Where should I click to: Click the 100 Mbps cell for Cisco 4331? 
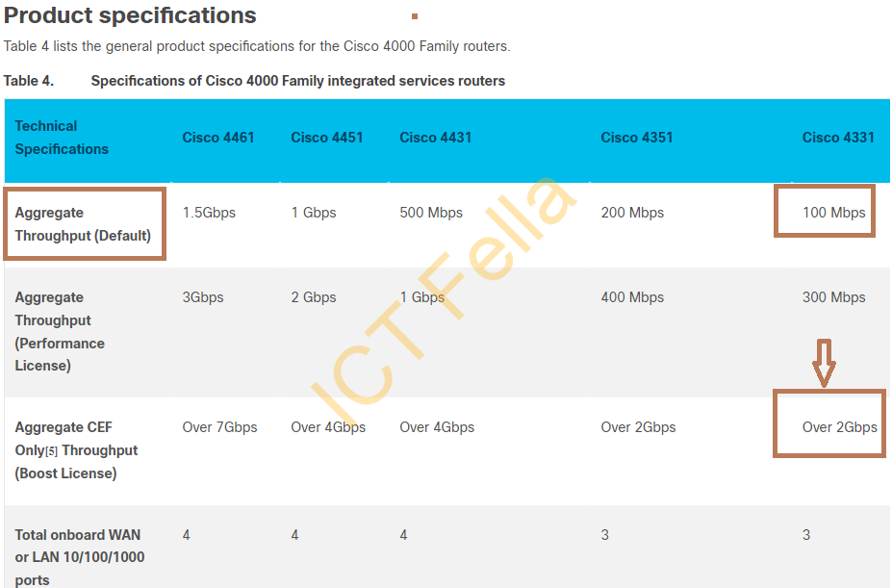tap(833, 213)
